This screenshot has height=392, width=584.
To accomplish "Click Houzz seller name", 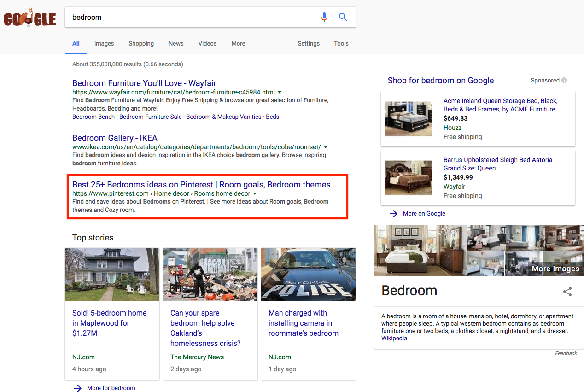I will 453,128.
